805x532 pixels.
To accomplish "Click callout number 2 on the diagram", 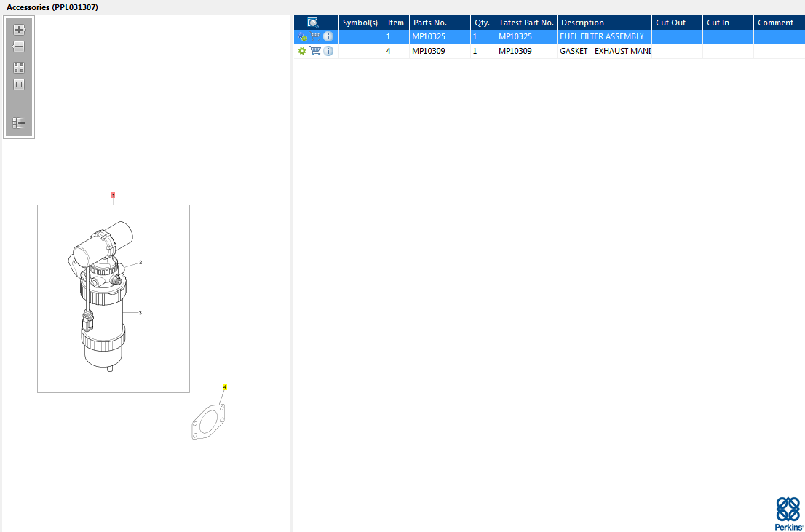I will [x=140, y=263].
